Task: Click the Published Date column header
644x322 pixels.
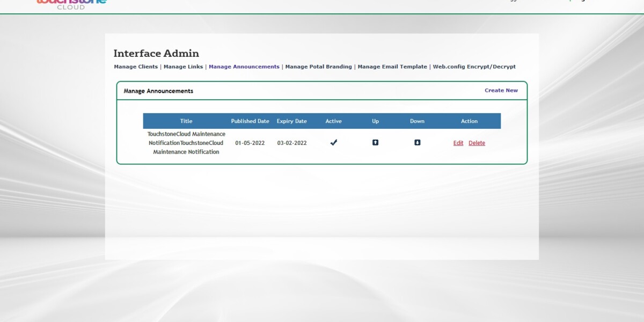Action: (x=250, y=121)
